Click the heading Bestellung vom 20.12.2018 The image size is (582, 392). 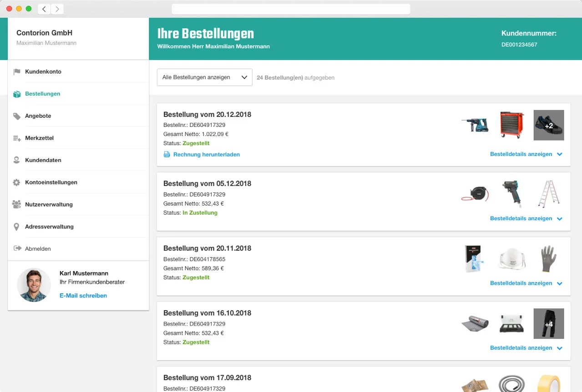207,115
